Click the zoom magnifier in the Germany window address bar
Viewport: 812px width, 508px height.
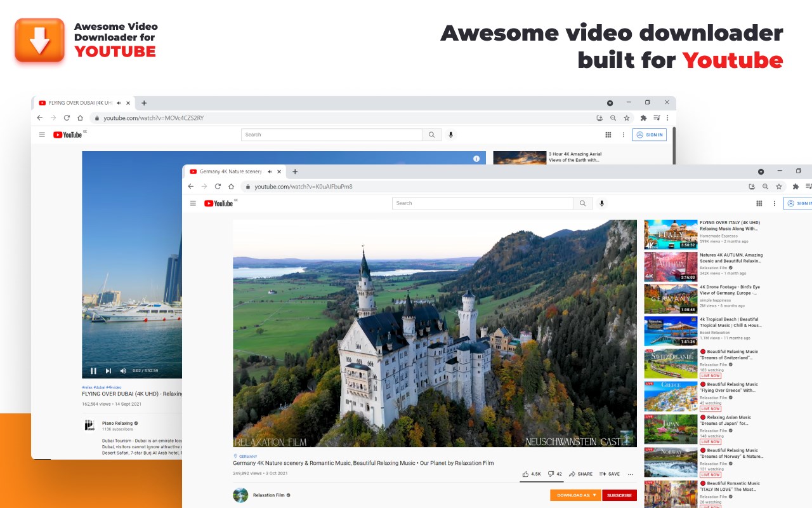click(x=765, y=187)
